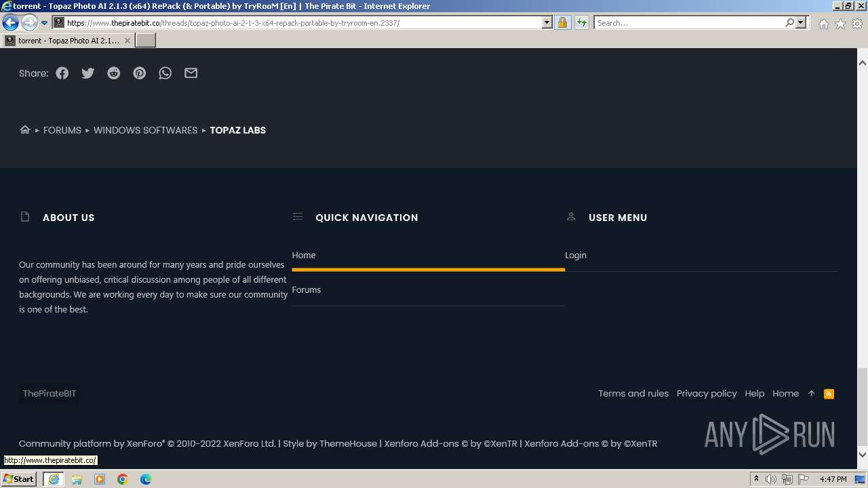The width and height of the screenshot is (868, 488).
Task: Click Action Center flag in tray
Action: pos(804,479)
